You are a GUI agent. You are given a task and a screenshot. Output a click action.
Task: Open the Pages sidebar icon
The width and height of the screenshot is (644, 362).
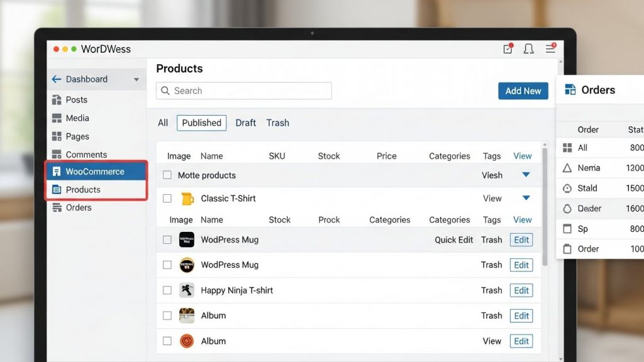(57, 136)
